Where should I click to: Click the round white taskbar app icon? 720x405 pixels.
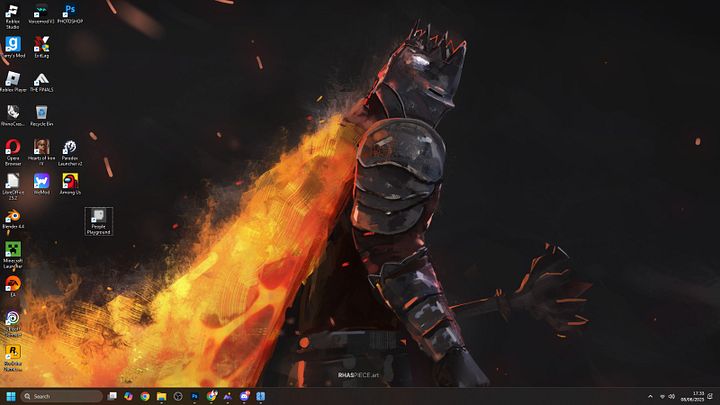click(178, 396)
